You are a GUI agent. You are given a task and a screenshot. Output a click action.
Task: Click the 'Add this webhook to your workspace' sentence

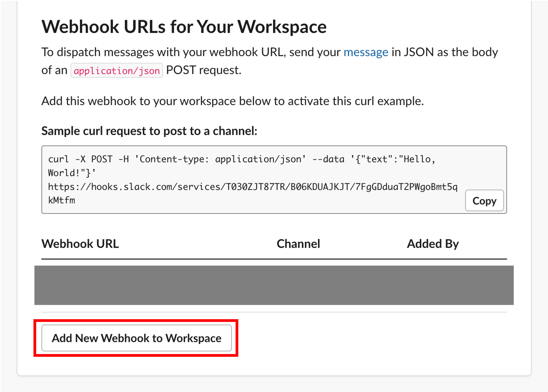(232, 101)
